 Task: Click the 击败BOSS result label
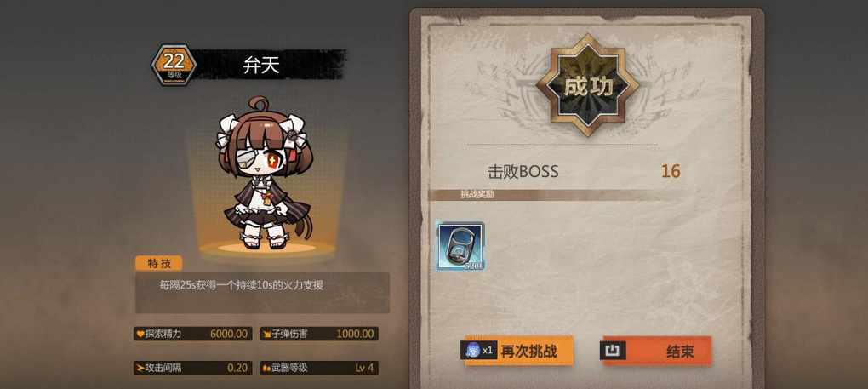click(x=523, y=172)
